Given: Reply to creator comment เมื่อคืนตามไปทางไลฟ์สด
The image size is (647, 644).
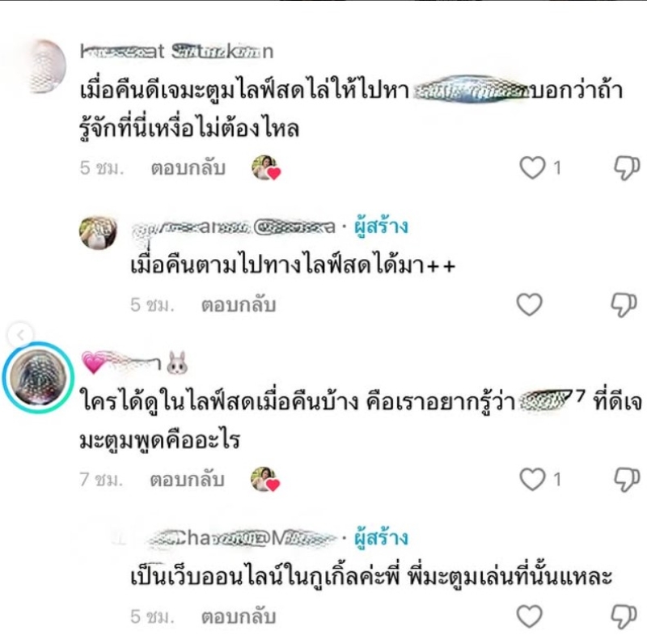Looking at the screenshot, I should pos(239,305).
